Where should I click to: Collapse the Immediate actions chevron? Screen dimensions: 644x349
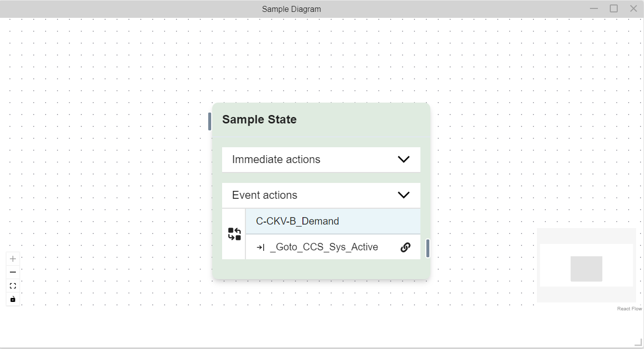(404, 160)
